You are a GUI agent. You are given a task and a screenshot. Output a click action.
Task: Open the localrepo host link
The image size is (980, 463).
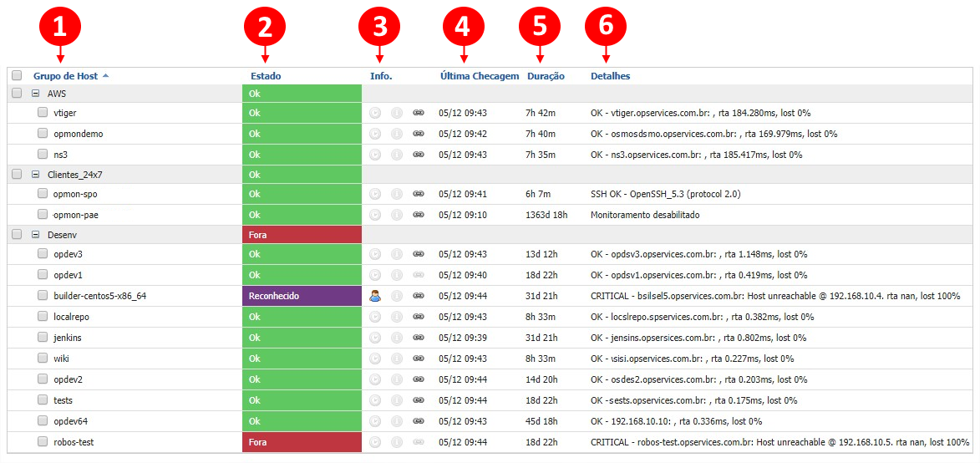coord(71,317)
